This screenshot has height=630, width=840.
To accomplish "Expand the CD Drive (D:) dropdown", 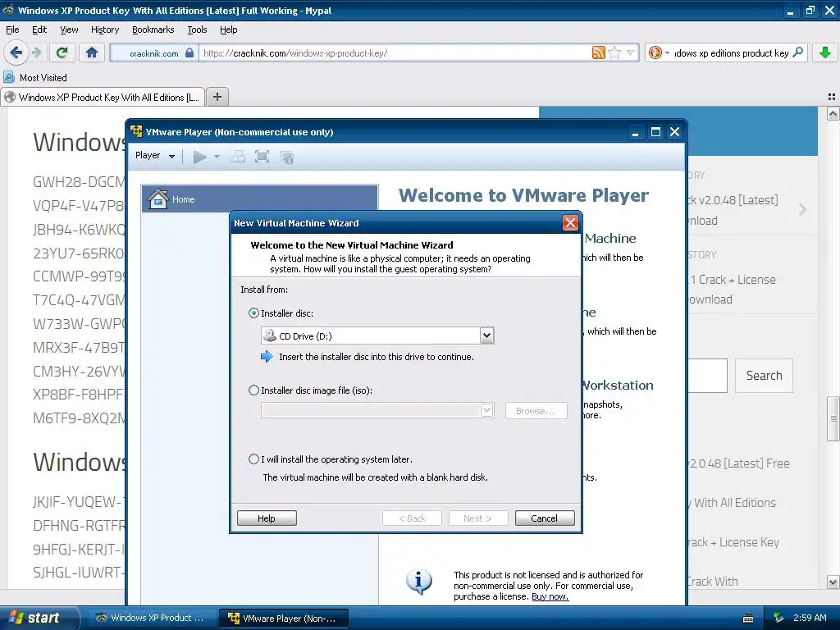I will tap(486, 336).
